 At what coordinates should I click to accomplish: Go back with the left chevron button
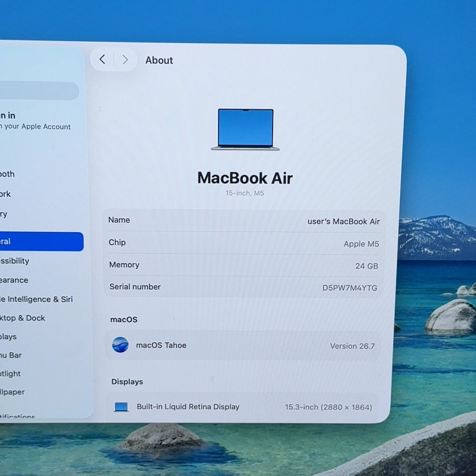pyautogui.click(x=102, y=59)
